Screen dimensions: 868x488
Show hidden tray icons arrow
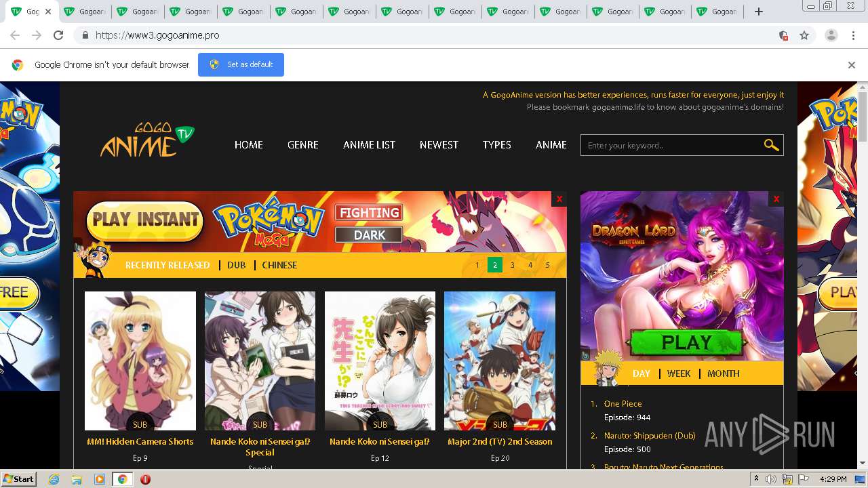click(x=756, y=479)
